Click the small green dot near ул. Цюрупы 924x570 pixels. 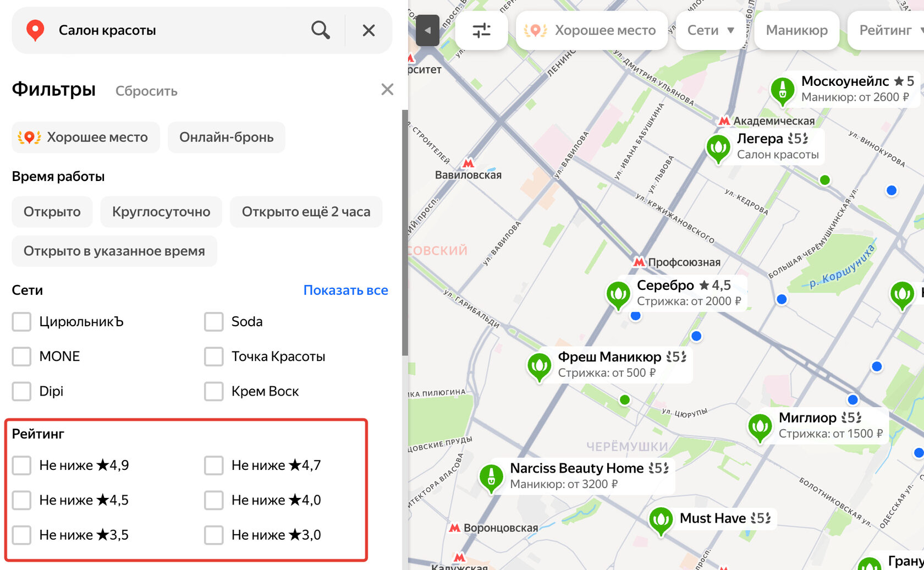[x=624, y=400]
